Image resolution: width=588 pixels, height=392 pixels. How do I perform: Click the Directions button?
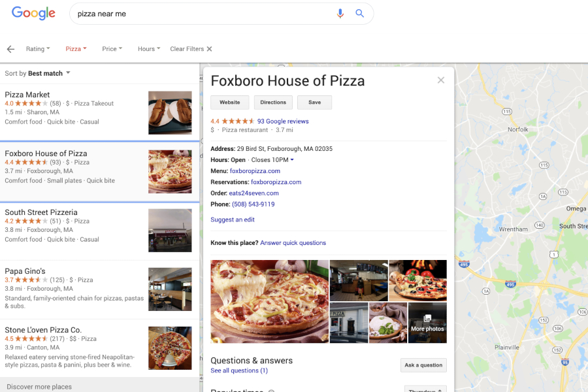[273, 103]
